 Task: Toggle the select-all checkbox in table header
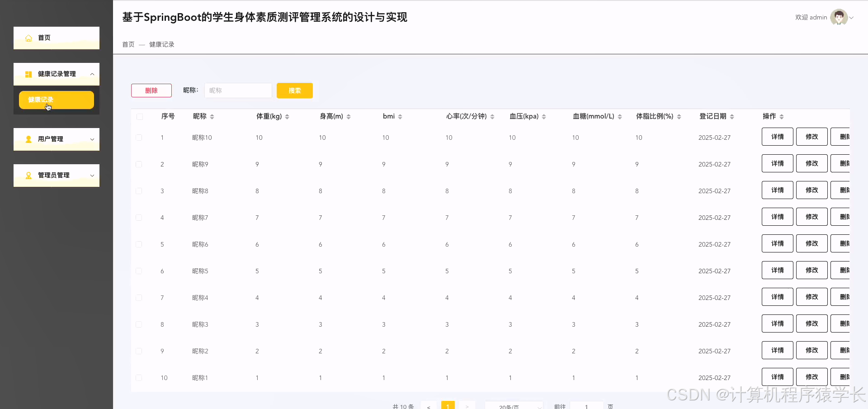coord(140,116)
